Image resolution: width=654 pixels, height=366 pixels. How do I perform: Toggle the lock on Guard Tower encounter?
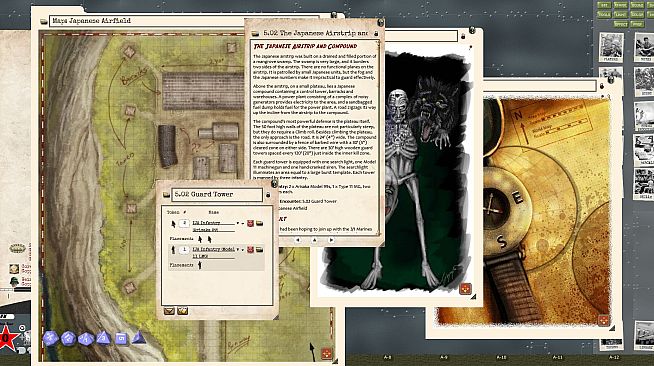268,195
